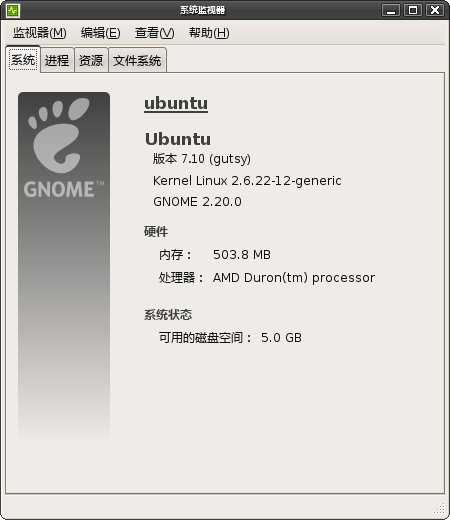This screenshot has height=520, width=450.
Task: Open the 编辑(E) menu
Action: (100, 33)
